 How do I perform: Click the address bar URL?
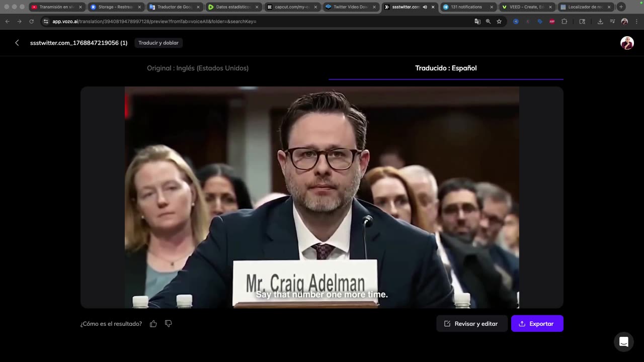(x=154, y=22)
